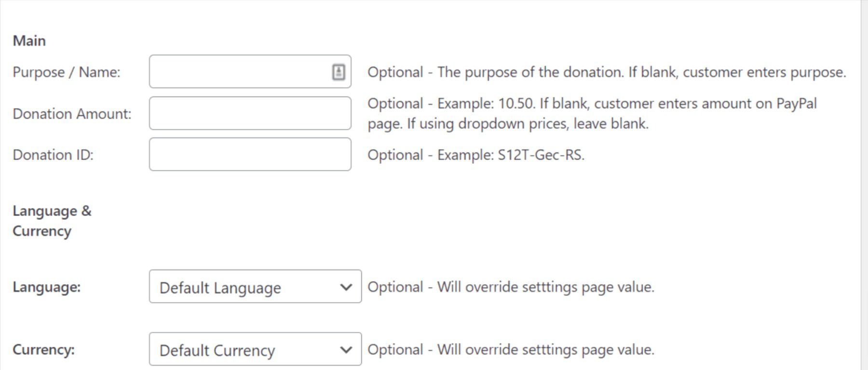Click the autofill contact icon in Purpose field

tap(339, 72)
